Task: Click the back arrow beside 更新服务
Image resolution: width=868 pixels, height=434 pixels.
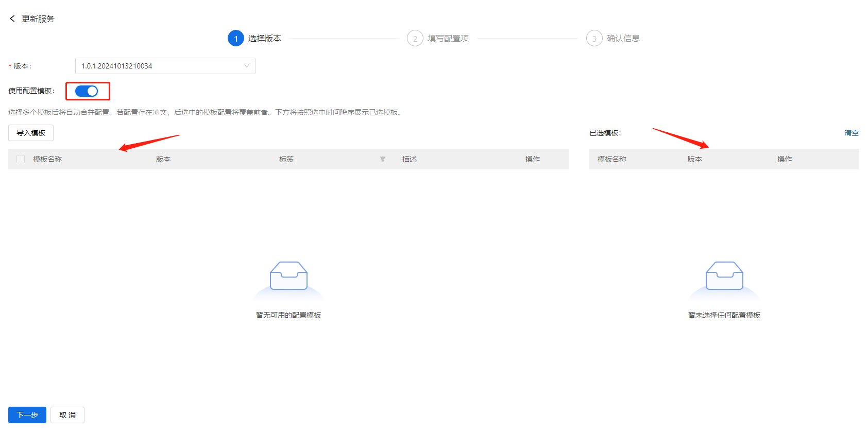Action: coord(12,19)
